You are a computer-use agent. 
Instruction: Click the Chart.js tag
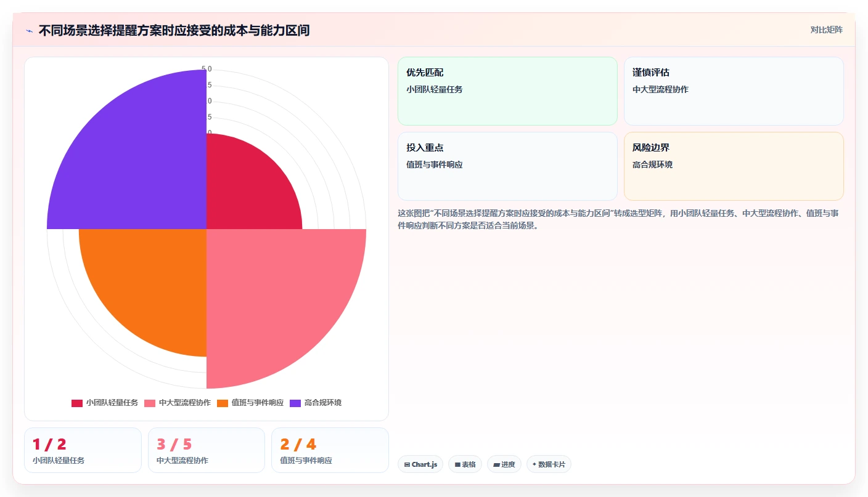[x=420, y=464]
